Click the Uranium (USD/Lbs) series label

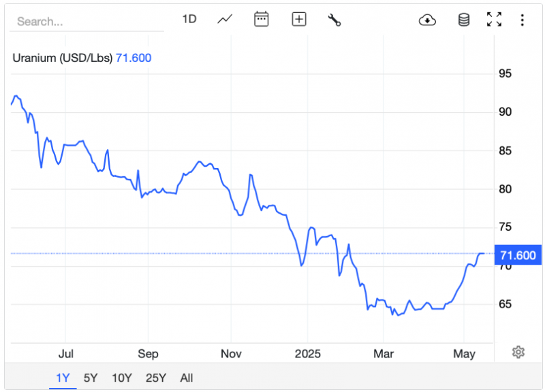pyautogui.click(x=63, y=58)
